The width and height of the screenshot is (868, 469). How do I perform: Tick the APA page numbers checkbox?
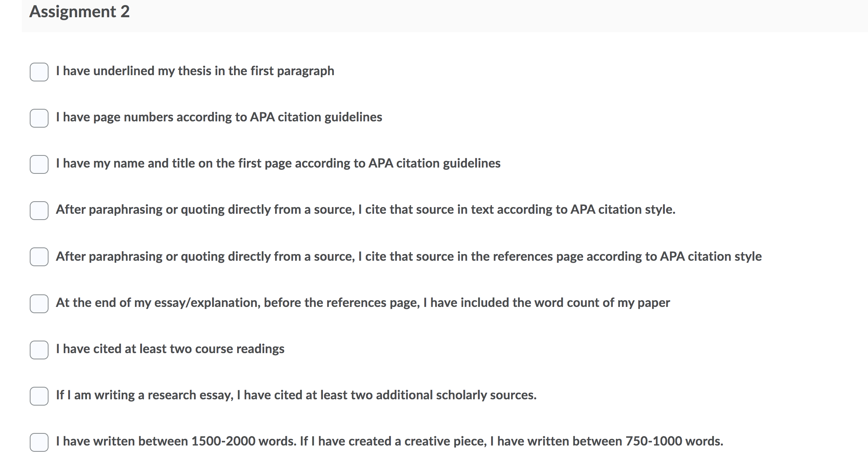click(x=39, y=118)
